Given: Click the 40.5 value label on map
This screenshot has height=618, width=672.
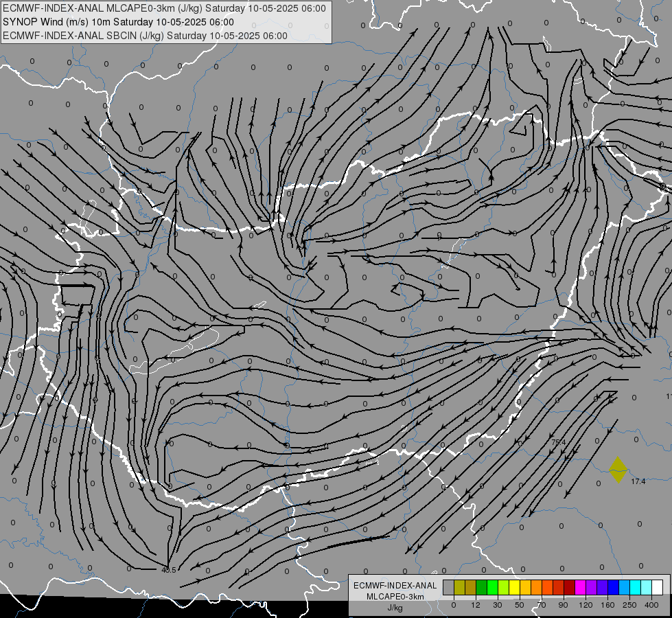Looking at the screenshot, I should pos(169,570).
